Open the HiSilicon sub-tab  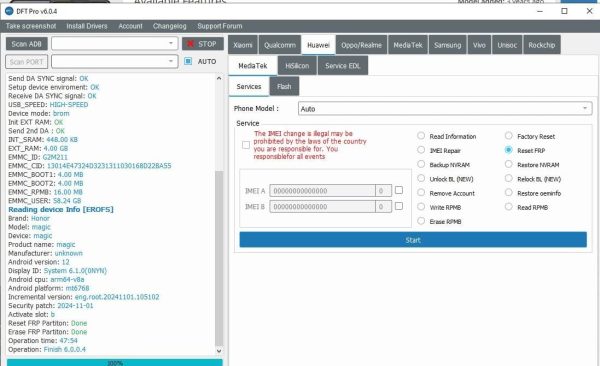point(297,66)
